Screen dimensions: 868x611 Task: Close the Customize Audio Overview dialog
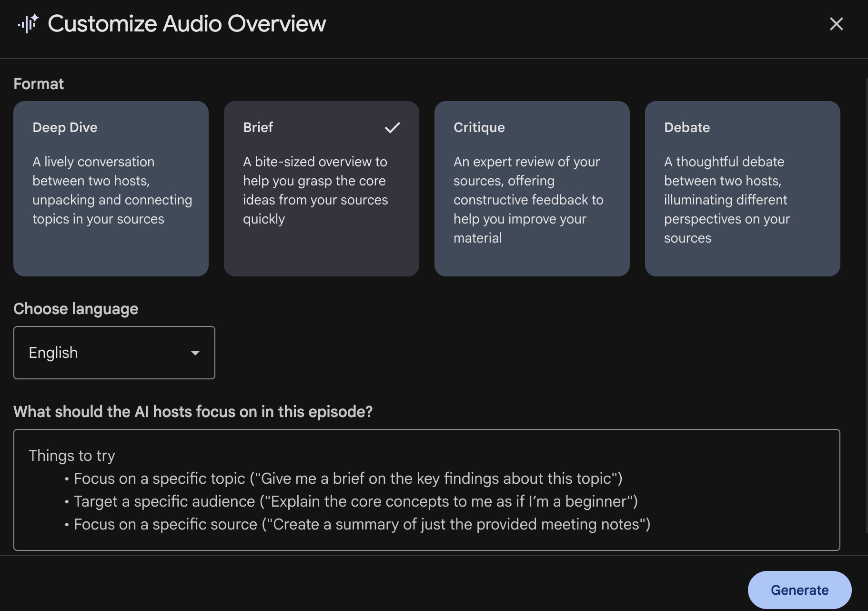click(x=836, y=24)
